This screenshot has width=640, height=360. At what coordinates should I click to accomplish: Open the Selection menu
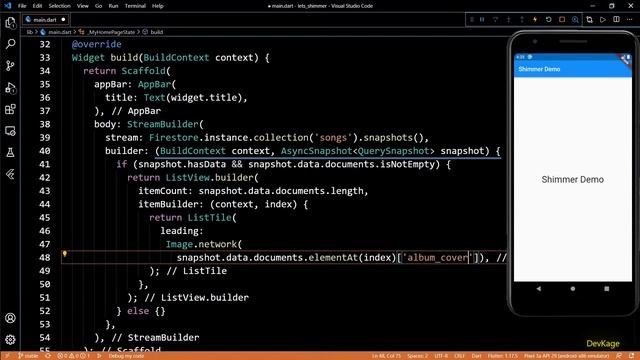pyautogui.click(x=60, y=6)
